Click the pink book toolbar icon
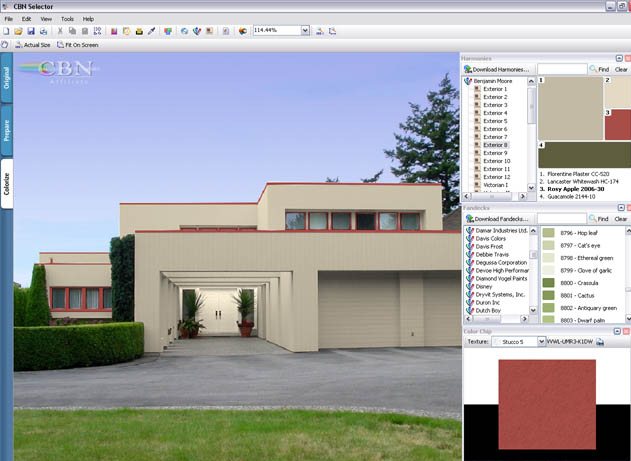Image resolution: width=631 pixels, height=461 pixels. coord(114,31)
